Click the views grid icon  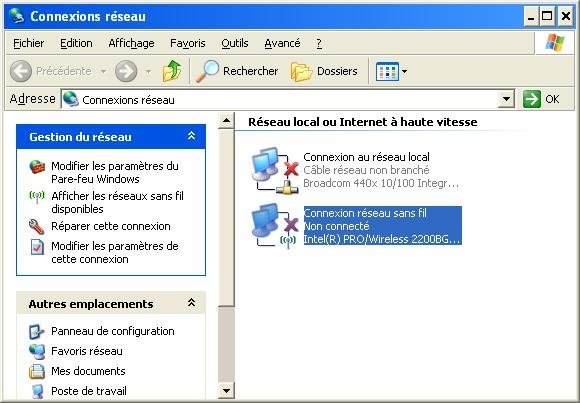coord(387,71)
